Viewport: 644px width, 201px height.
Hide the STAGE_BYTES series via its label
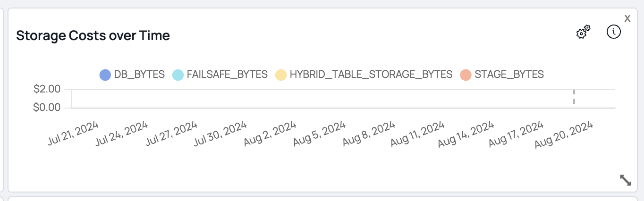509,75
